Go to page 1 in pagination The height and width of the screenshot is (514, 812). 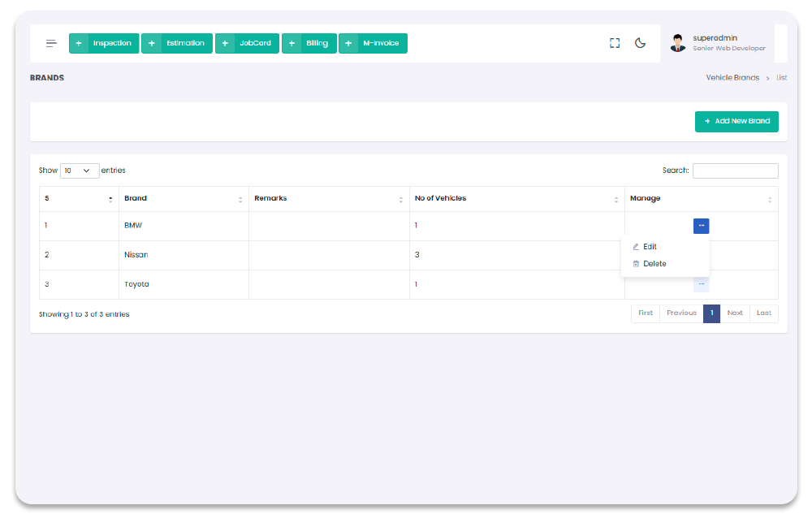(711, 313)
